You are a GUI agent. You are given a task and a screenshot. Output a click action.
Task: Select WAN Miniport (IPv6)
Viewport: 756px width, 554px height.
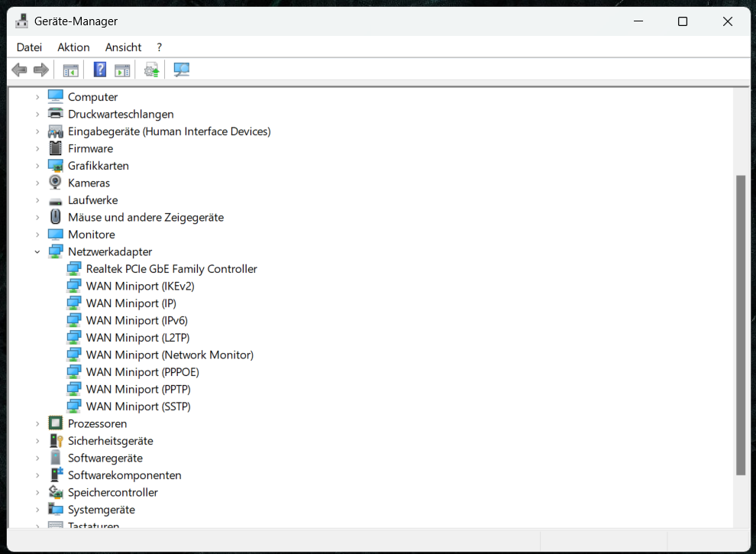(137, 320)
